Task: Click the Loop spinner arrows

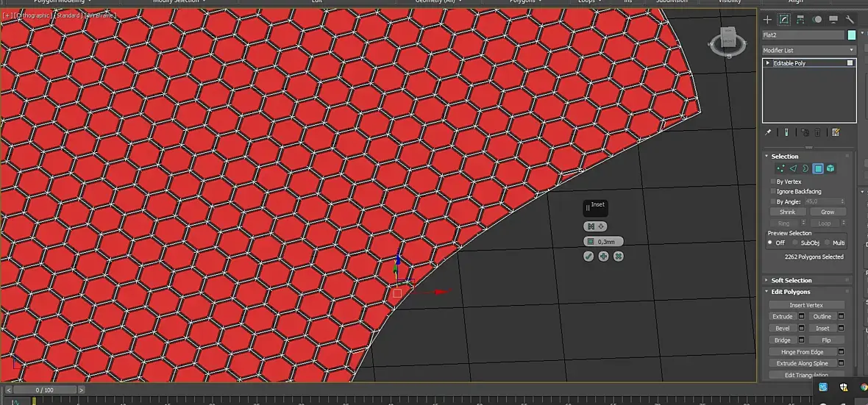Action: [842, 223]
